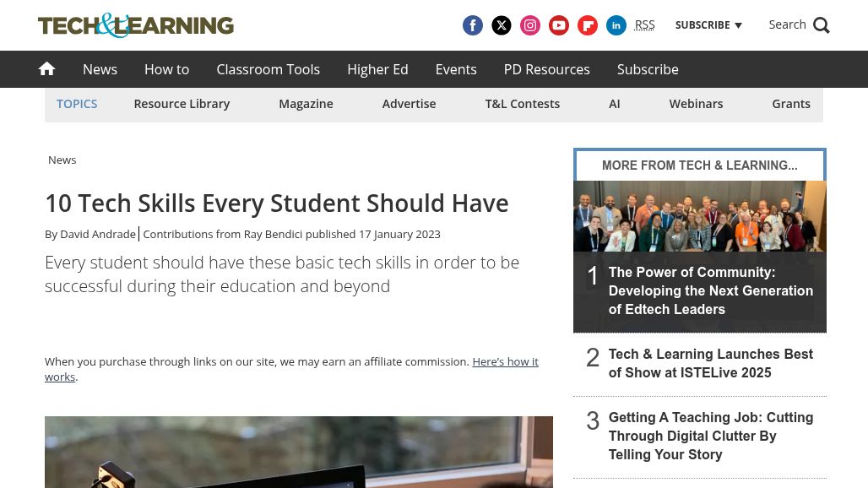Click Subscribe in the dark navigation bar
Image resolution: width=868 pixels, height=488 pixels.
pos(648,69)
